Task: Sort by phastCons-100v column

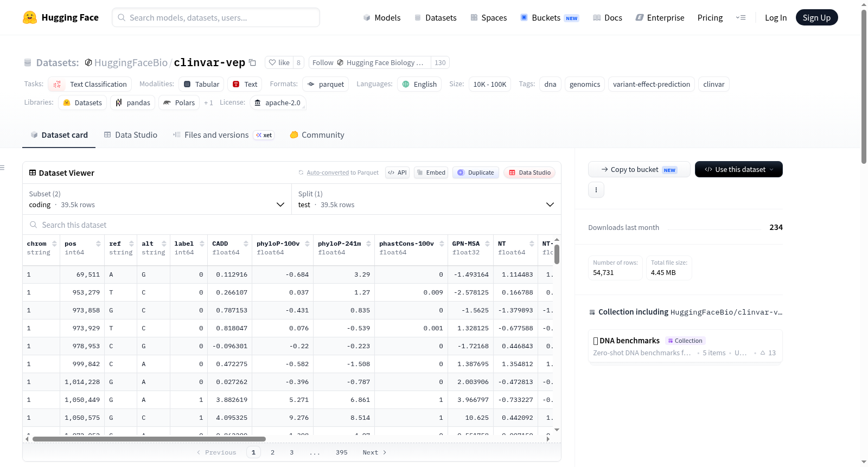Action: (442, 244)
